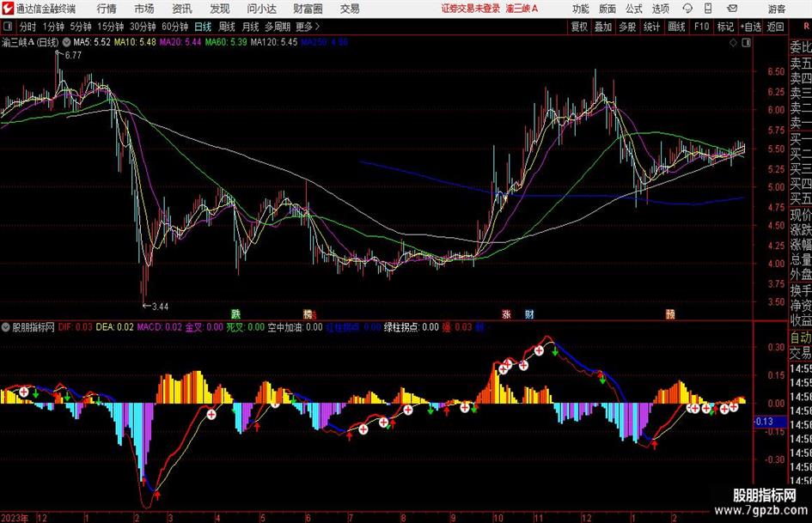Click the 统计 statistics button
The width and height of the screenshot is (812, 523).
click(x=651, y=27)
